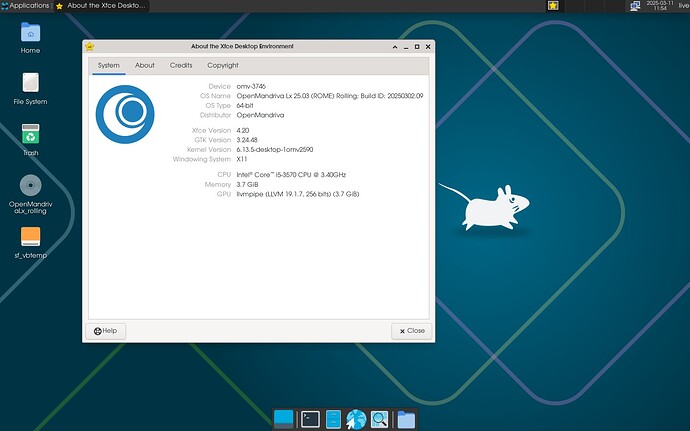The width and height of the screenshot is (690, 431).
Task: Minimize the About Xfce window
Action: pos(406,47)
